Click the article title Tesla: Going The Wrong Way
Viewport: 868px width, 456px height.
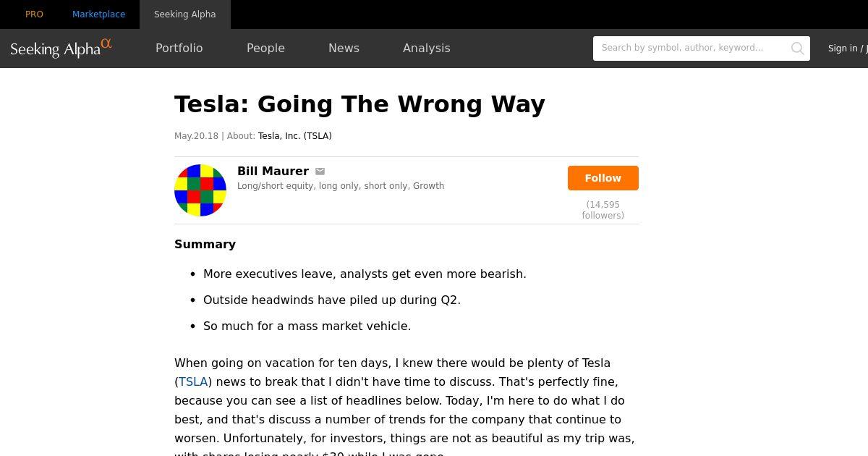point(359,104)
